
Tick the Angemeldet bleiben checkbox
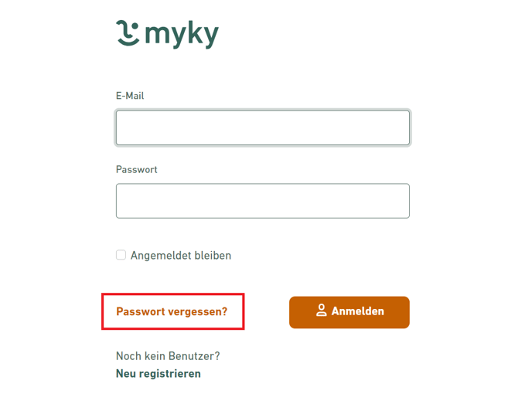coord(121,255)
